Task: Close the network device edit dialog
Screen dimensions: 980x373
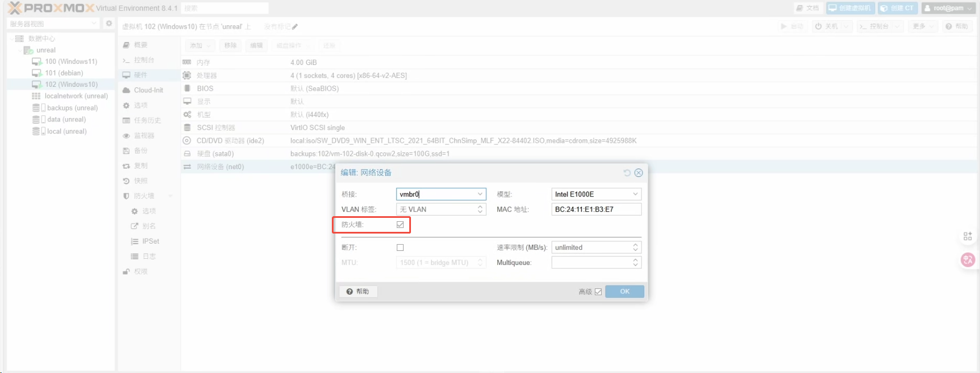Action: 639,173
